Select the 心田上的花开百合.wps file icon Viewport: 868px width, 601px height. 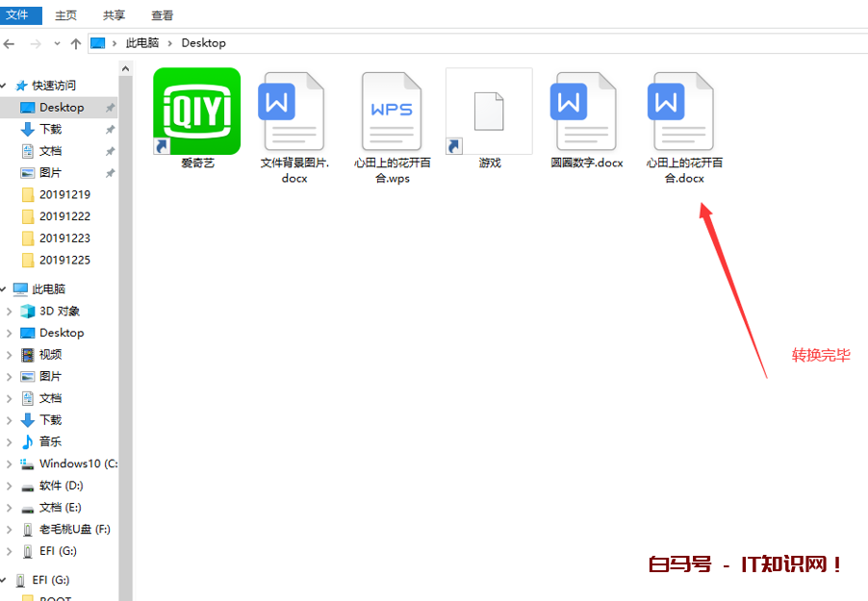click(392, 113)
